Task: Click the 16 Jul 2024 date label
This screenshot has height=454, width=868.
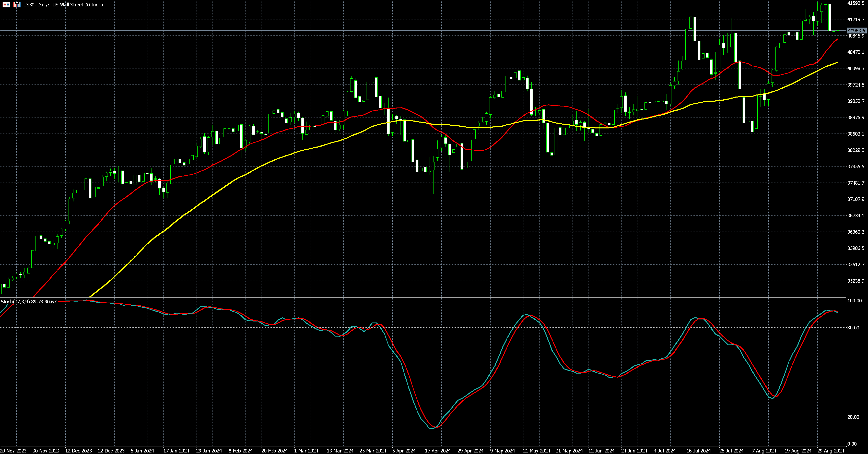Action: point(698,451)
